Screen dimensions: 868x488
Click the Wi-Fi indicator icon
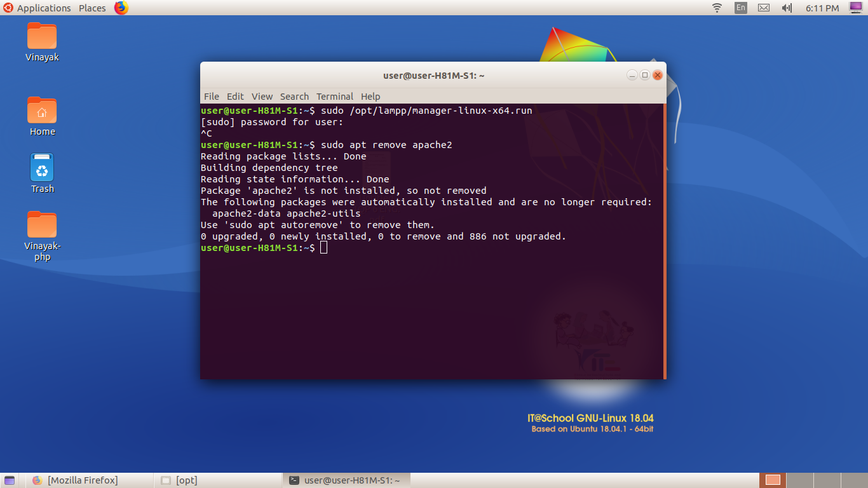pyautogui.click(x=716, y=8)
